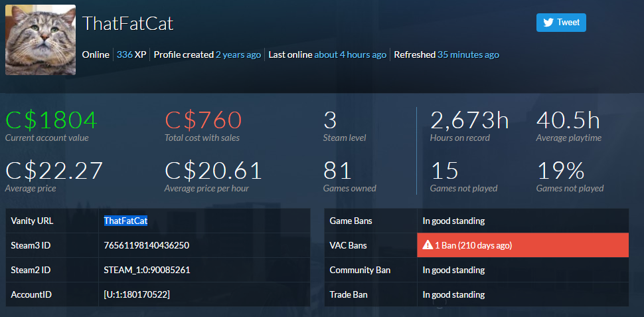
Task: Click the 'about 4 hours ago' last online link
Action: click(351, 54)
